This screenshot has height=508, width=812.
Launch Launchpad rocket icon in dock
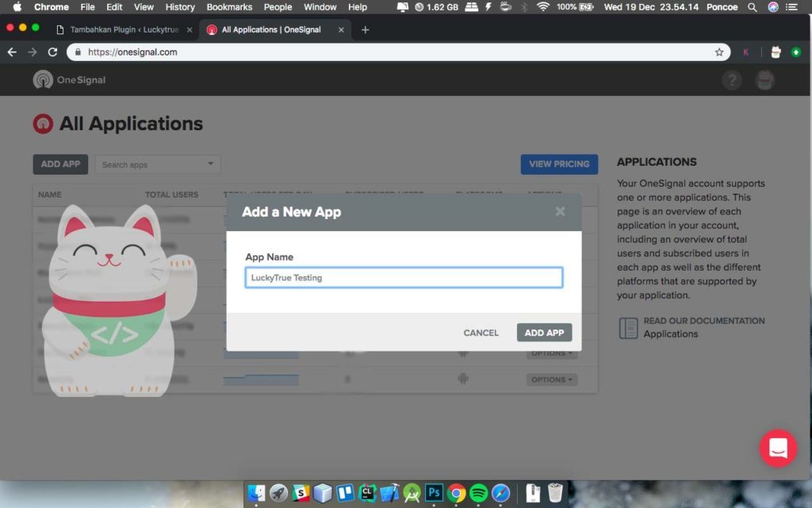pos(278,493)
